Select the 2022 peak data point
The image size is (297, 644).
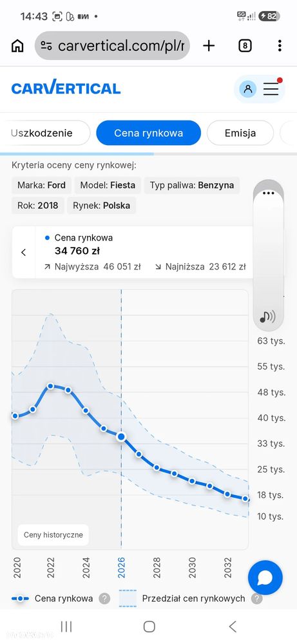pos(50,386)
